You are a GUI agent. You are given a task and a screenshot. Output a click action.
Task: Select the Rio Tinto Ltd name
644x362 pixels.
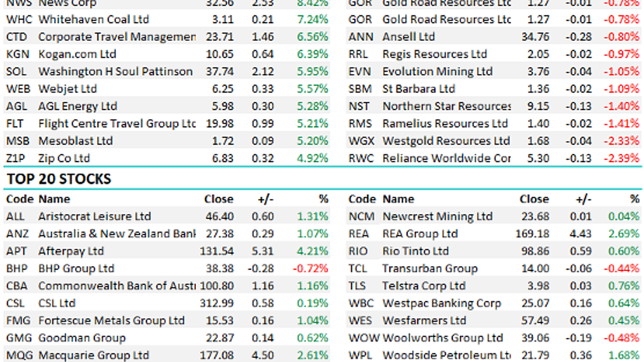416,251
